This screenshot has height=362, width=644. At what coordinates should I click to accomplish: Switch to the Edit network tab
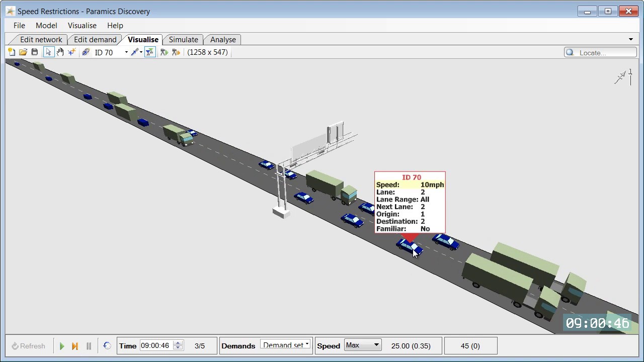coord(41,39)
